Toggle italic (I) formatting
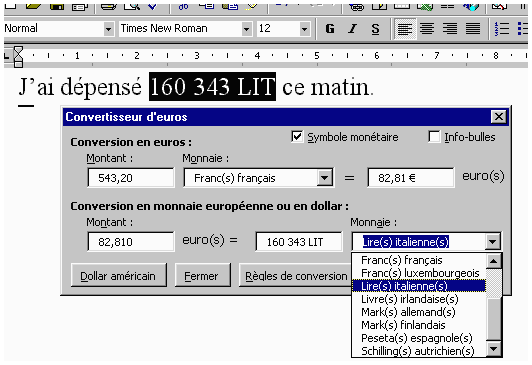Image resolution: width=532 pixels, height=365 pixels. (x=353, y=29)
